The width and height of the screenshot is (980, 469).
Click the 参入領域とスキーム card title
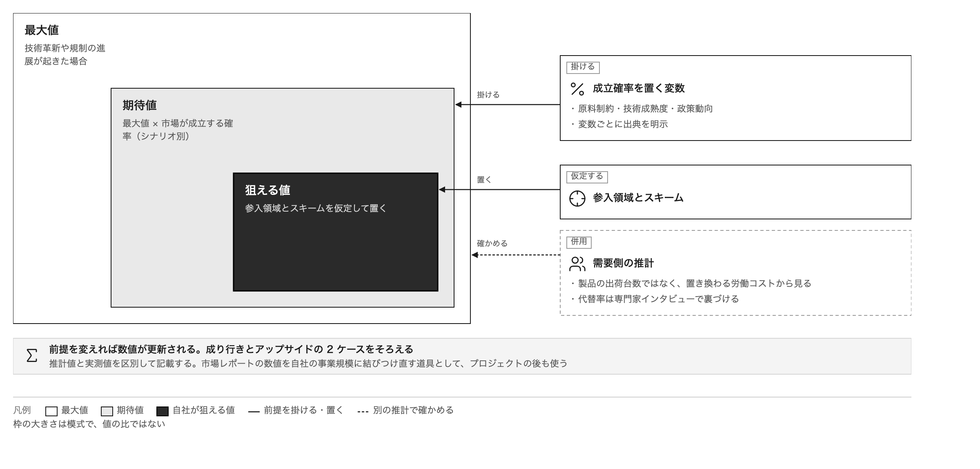(x=638, y=198)
